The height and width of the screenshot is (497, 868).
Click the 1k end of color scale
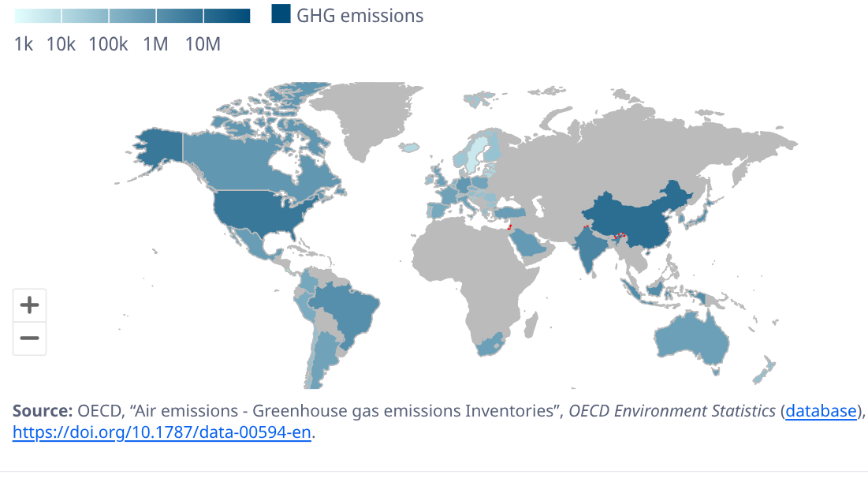(x=38, y=16)
